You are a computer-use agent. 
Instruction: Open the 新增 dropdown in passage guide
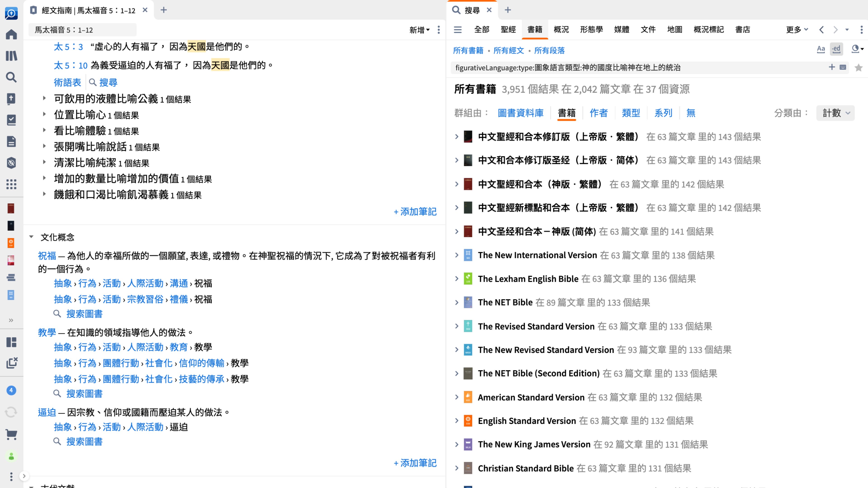(420, 30)
